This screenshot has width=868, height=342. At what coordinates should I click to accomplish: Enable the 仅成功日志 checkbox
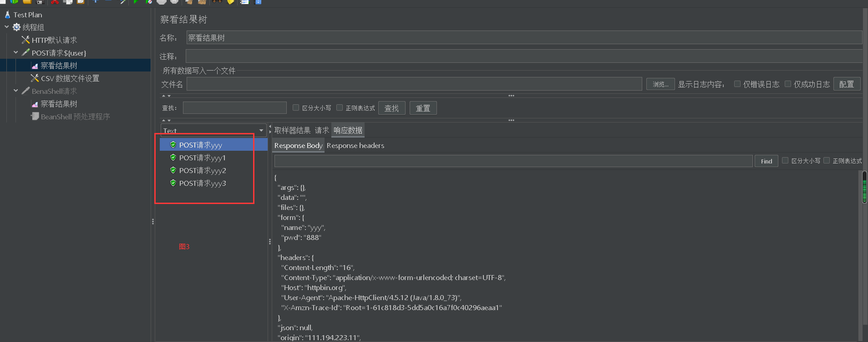pyautogui.click(x=788, y=84)
